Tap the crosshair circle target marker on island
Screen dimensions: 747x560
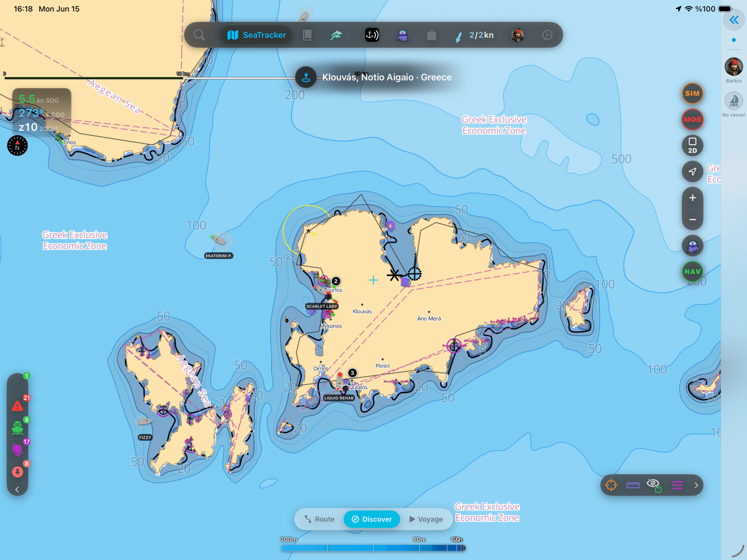click(x=414, y=273)
